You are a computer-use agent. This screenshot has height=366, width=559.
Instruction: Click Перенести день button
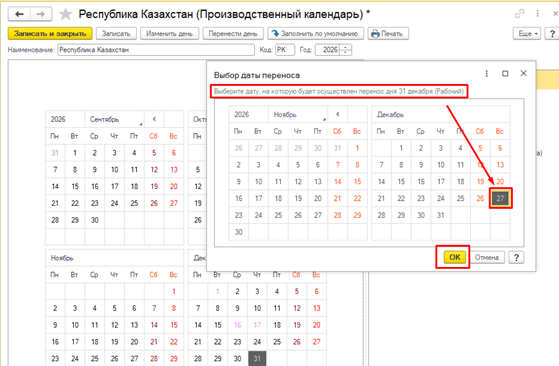(x=233, y=33)
